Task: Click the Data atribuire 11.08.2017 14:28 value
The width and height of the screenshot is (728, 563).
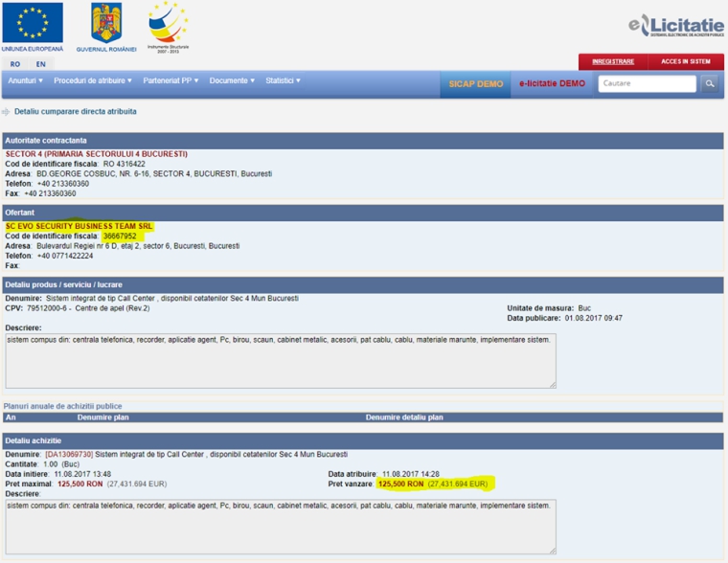Action: (x=410, y=474)
